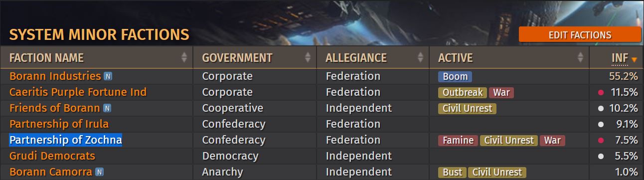644x180 pixels.
Task: Click the white influence dot for Partnership of Irula
Action: (601, 125)
